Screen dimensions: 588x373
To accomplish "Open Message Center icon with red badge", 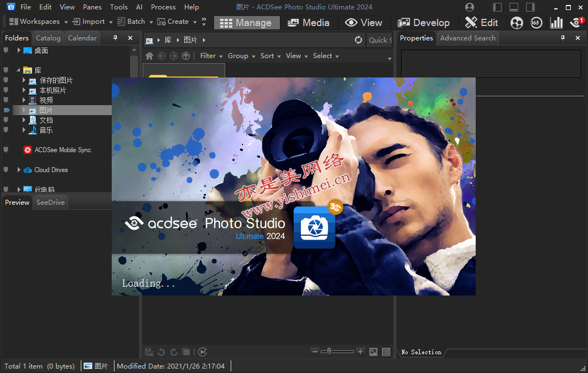I will tap(577, 23).
